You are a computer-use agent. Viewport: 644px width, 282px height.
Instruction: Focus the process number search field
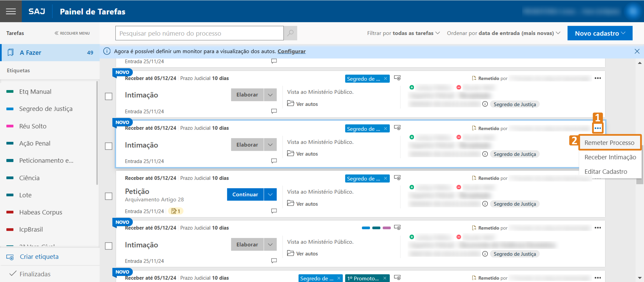199,33
